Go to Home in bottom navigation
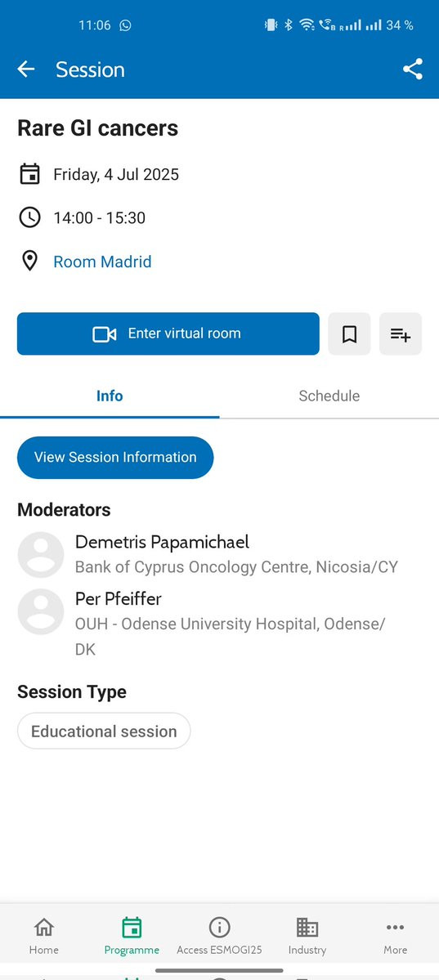The image size is (439, 980). pos(44,936)
